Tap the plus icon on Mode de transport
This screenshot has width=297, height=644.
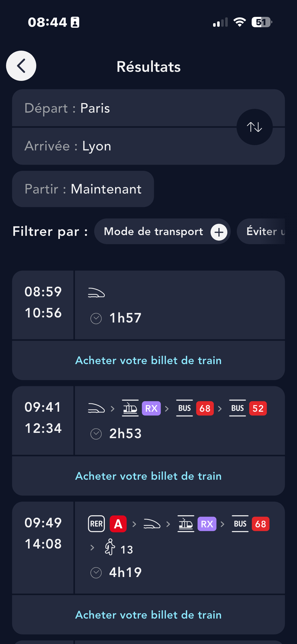(x=219, y=232)
